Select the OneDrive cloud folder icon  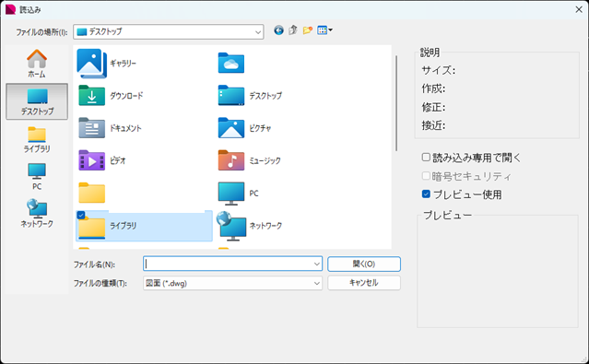[x=231, y=63]
